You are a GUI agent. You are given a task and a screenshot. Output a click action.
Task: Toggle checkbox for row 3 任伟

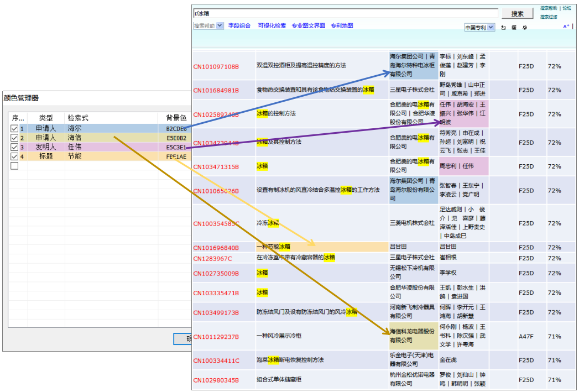coord(14,147)
